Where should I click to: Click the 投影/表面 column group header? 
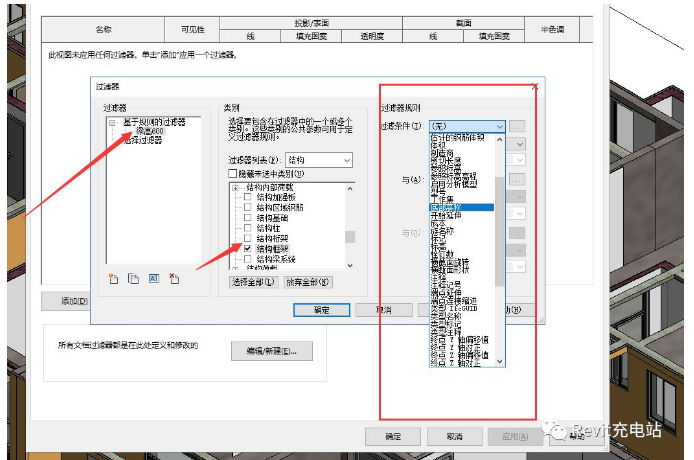pyautogui.click(x=311, y=23)
